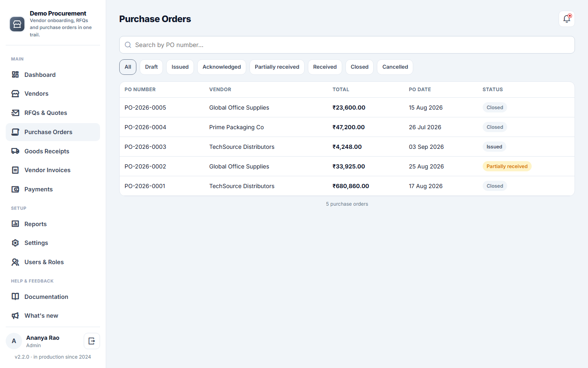Screen dimensions: 588x368
Task: Click the What's new megaphone icon
Action: point(15,316)
